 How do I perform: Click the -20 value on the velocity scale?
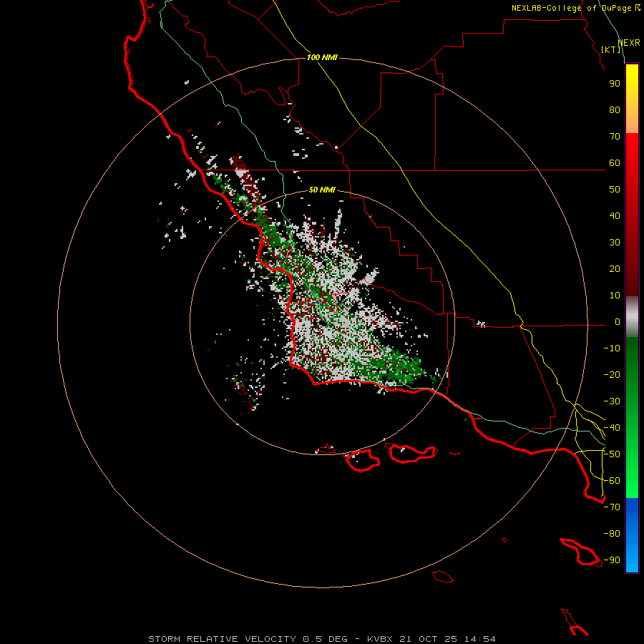(x=612, y=375)
